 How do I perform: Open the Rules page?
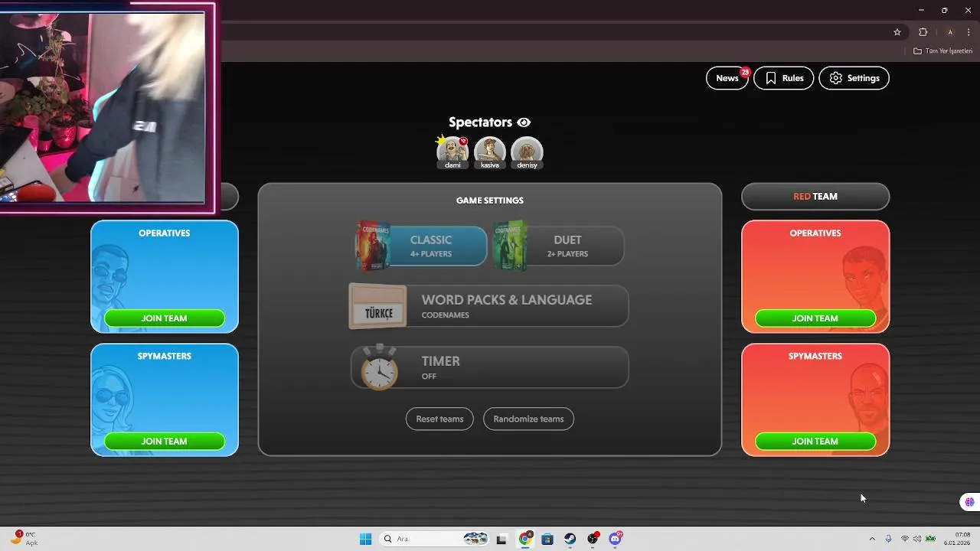(784, 78)
